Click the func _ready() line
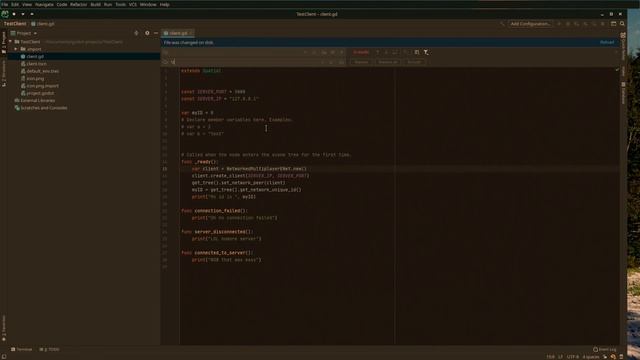 coord(200,162)
